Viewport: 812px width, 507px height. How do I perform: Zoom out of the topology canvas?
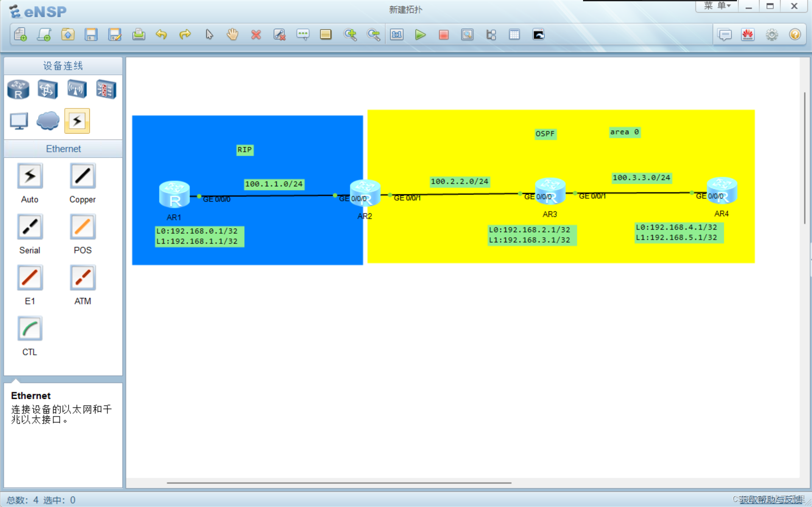[374, 34]
